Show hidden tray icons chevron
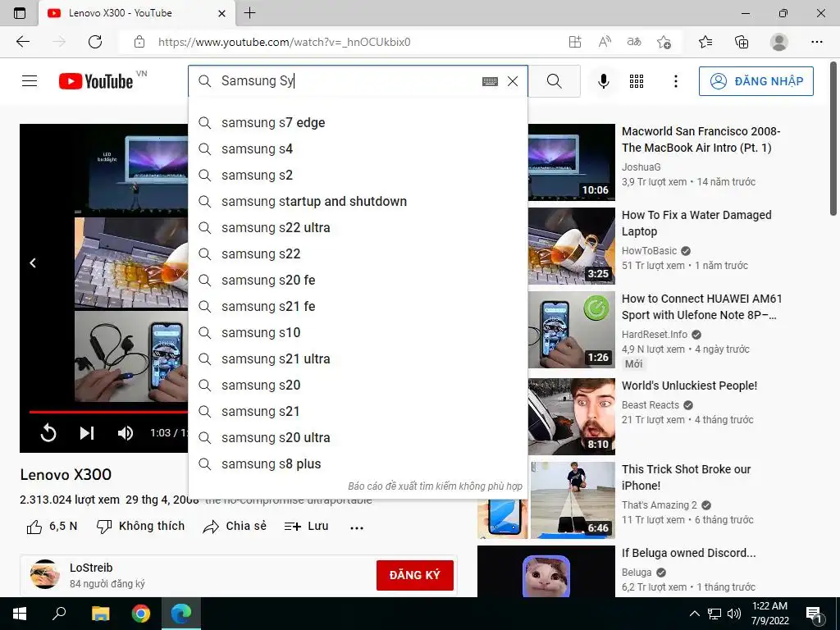840x630 pixels. 694,614
